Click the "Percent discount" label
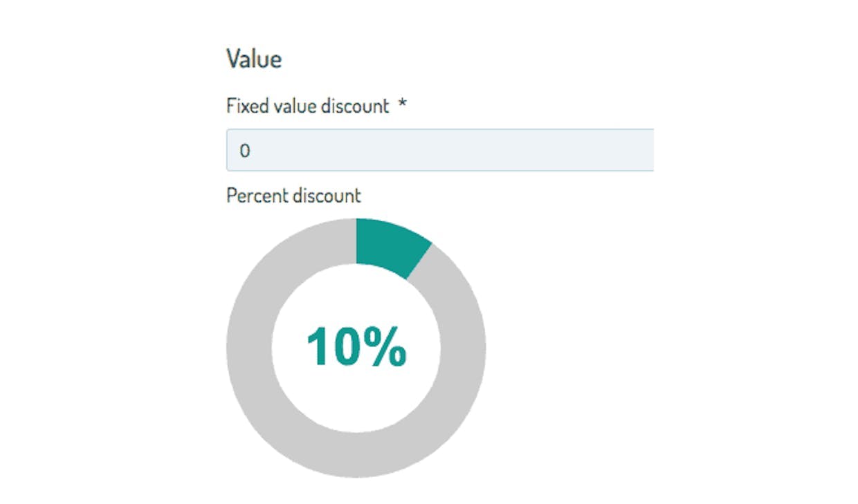 click(x=293, y=196)
